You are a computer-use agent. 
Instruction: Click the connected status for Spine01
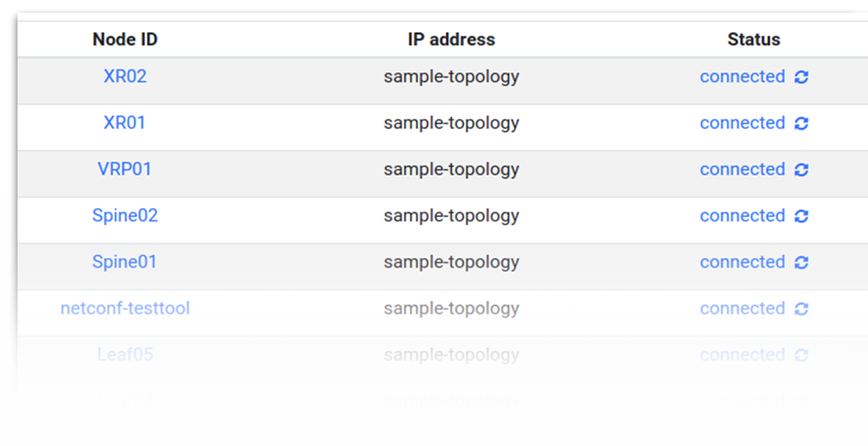743,262
